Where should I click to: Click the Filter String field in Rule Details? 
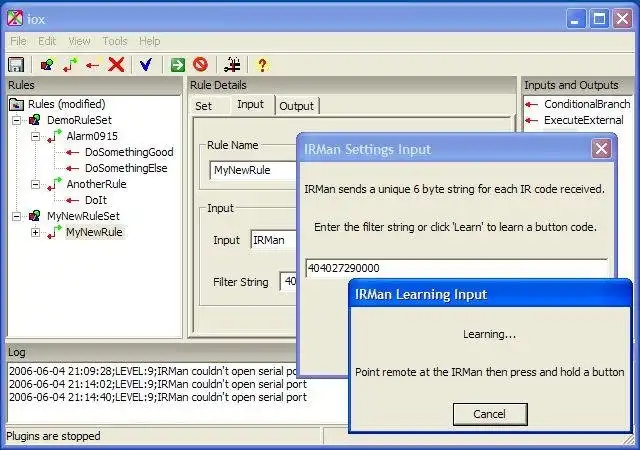(x=288, y=281)
